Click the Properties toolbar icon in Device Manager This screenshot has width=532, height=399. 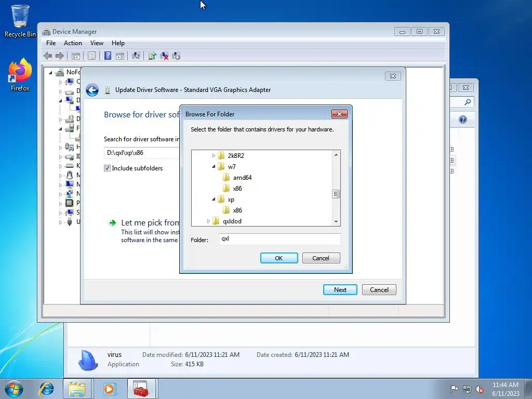[x=91, y=56]
